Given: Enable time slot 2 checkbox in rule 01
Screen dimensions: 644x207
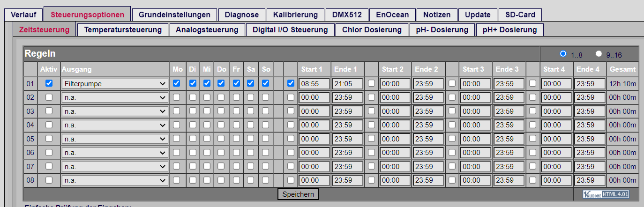Looking at the screenshot, I should (x=371, y=83).
